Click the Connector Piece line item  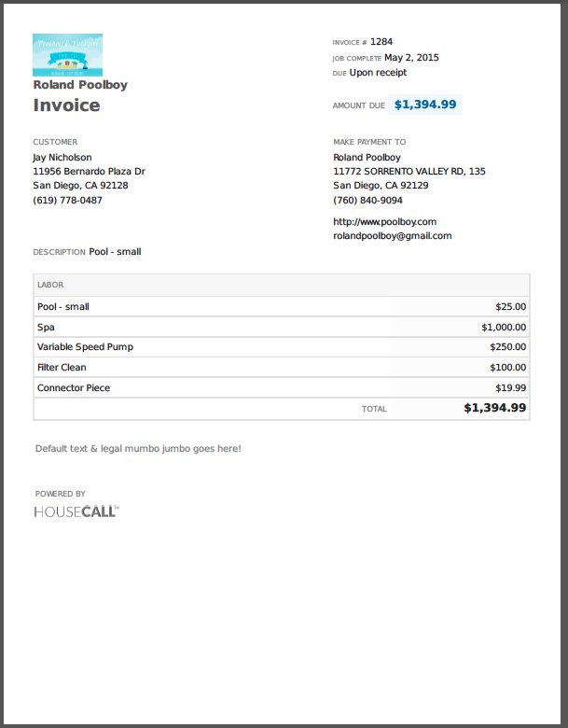[282, 387]
